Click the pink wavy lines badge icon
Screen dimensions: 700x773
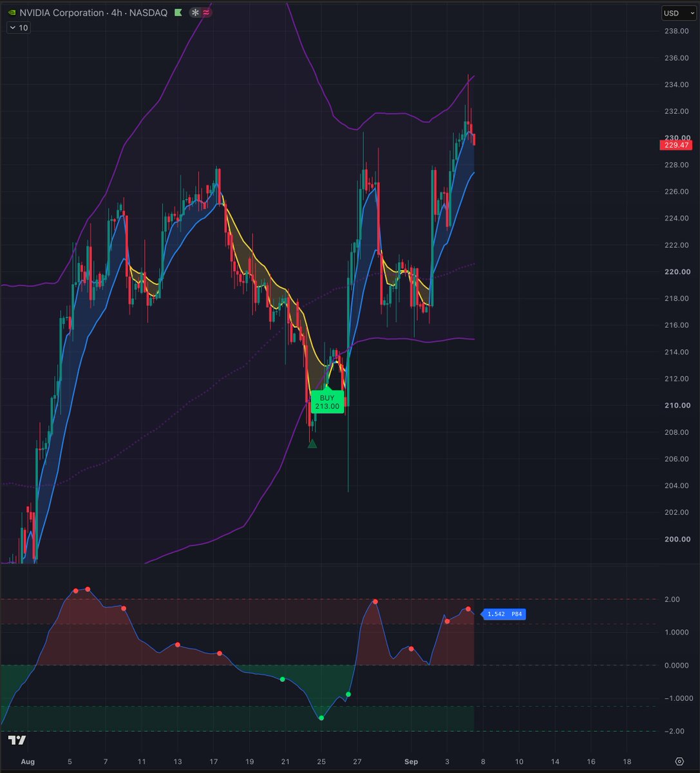tap(207, 13)
